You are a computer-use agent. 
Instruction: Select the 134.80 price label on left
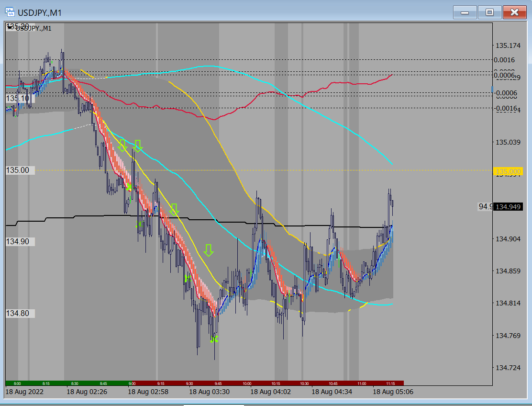pos(18,313)
